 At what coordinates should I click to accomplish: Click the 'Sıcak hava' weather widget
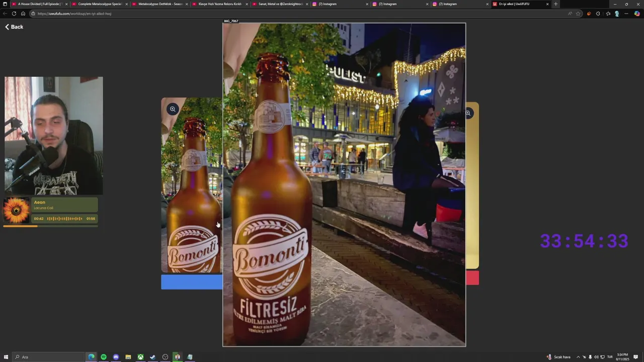(x=558, y=357)
